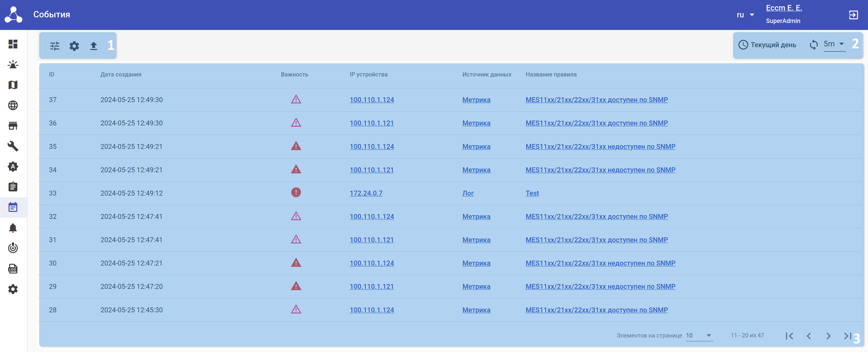Click the auto-refresh circular arrows icon

[x=814, y=45]
